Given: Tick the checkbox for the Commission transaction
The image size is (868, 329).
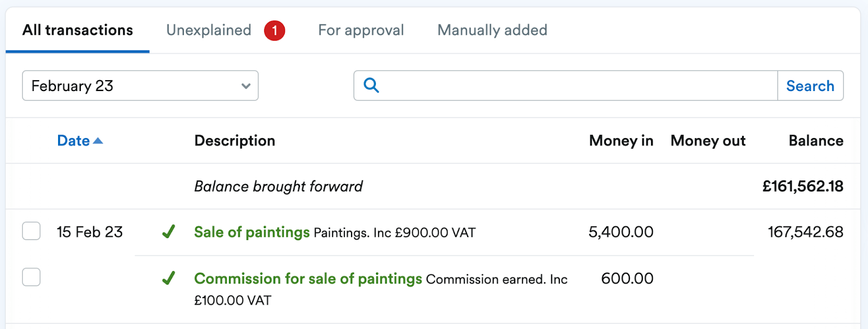Looking at the screenshot, I should coord(31,277).
